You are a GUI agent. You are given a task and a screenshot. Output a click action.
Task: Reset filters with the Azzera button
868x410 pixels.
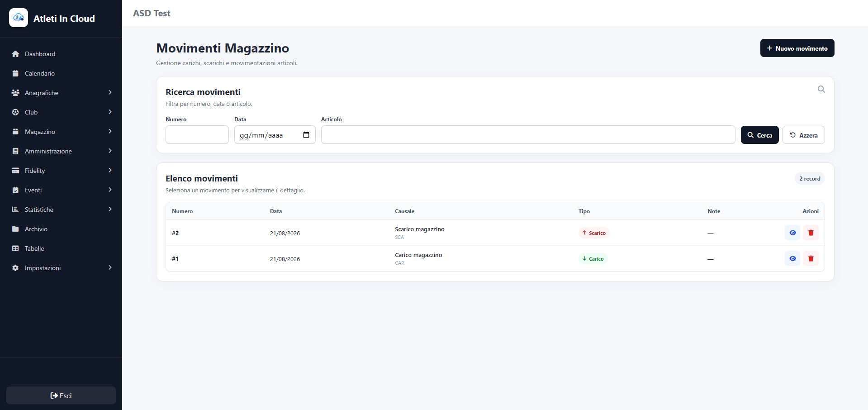coord(803,135)
